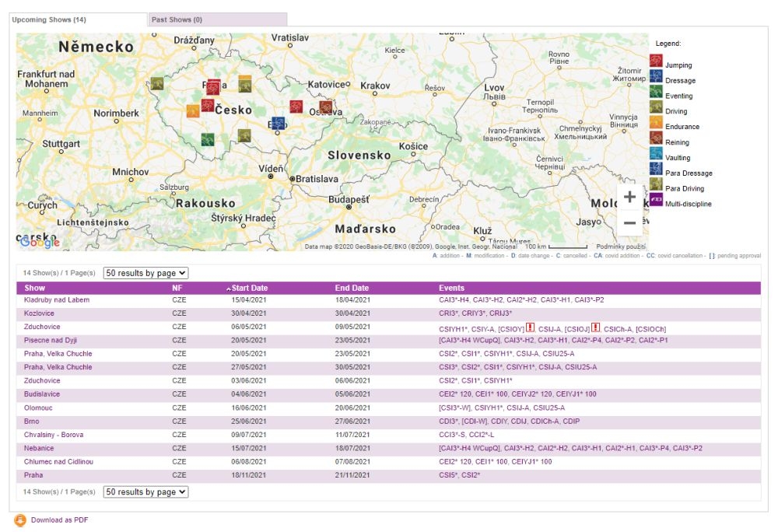Viewport: 778px width, 532px height.
Task: Click the Para Dressage legend icon
Action: click(656, 169)
